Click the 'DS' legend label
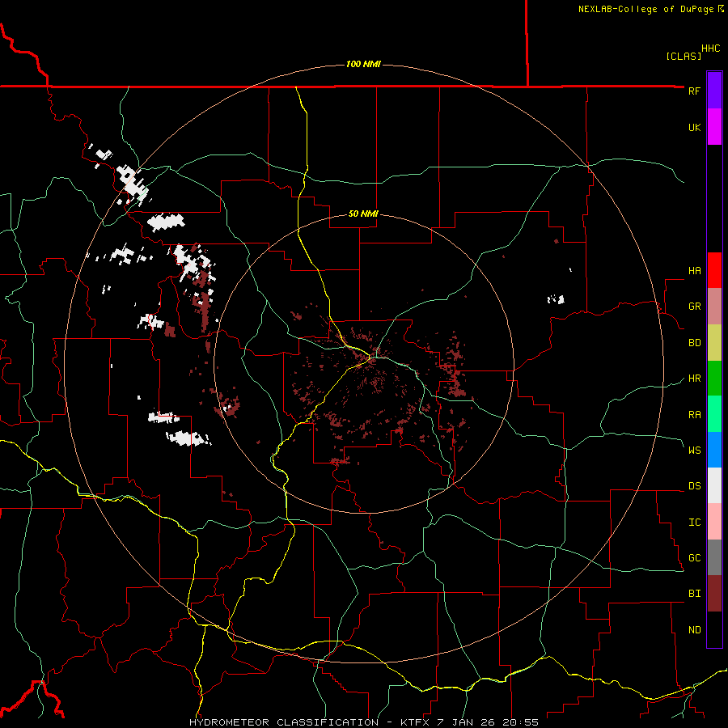 [694, 486]
